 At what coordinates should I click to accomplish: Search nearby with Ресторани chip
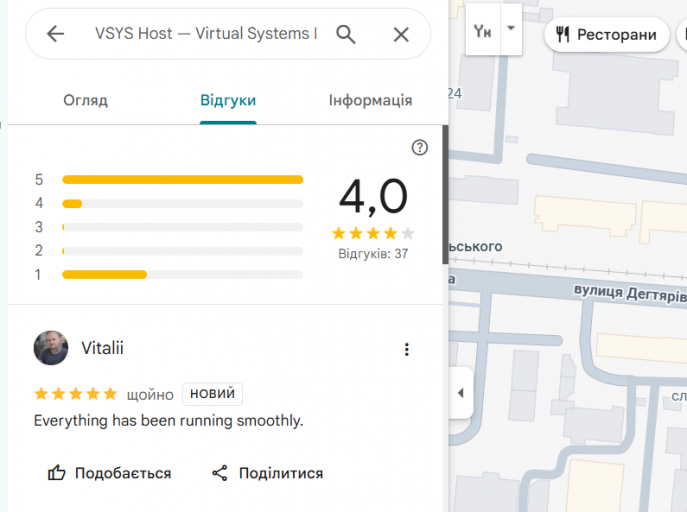(x=606, y=34)
